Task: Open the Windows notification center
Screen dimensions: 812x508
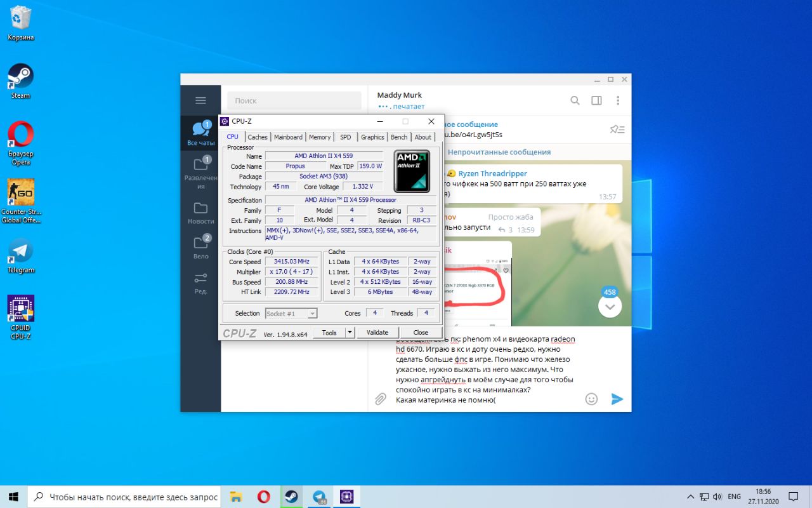Action: pyautogui.click(x=794, y=497)
